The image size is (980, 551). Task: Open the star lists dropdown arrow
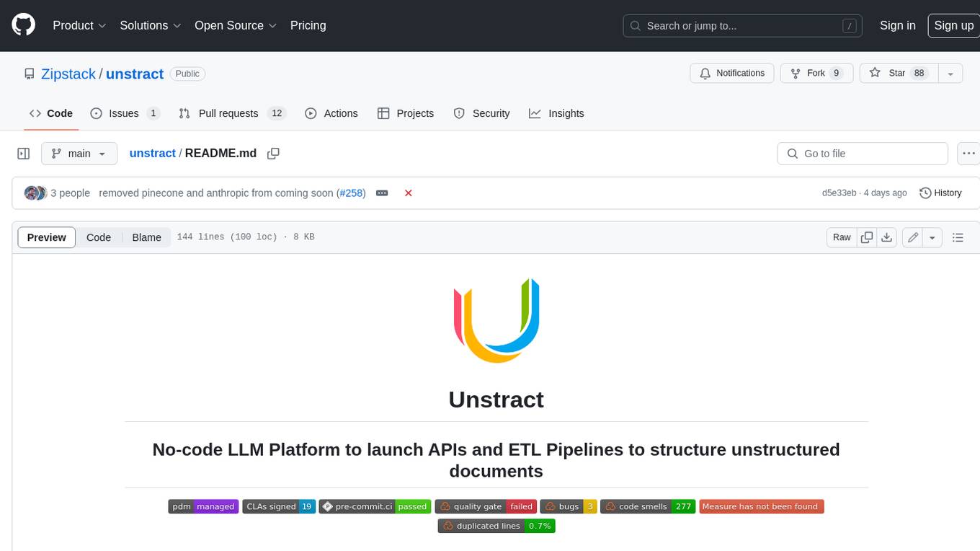[950, 74]
